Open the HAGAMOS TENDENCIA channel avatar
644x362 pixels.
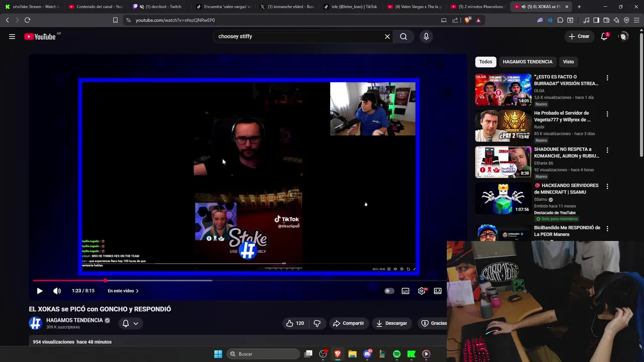35,323
